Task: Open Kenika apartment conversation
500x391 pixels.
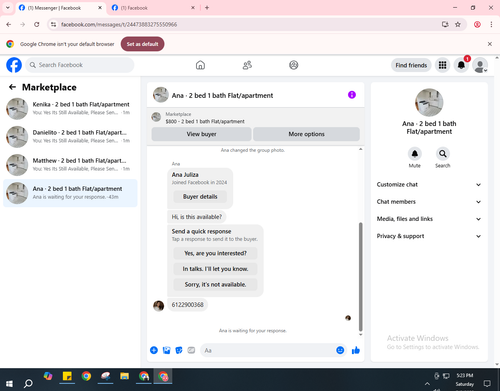Action: click(x=70, y=108)
